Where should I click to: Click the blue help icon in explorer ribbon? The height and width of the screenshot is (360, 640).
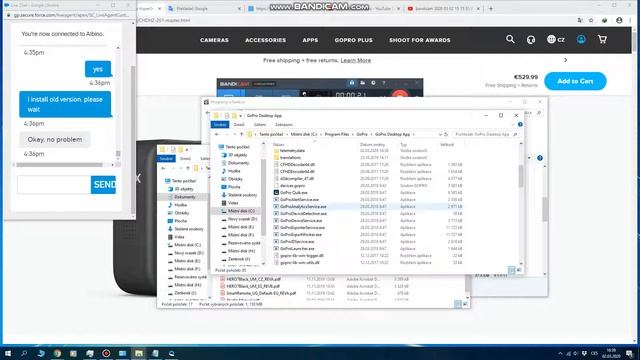pyautogui.click(x=520, y=124)
